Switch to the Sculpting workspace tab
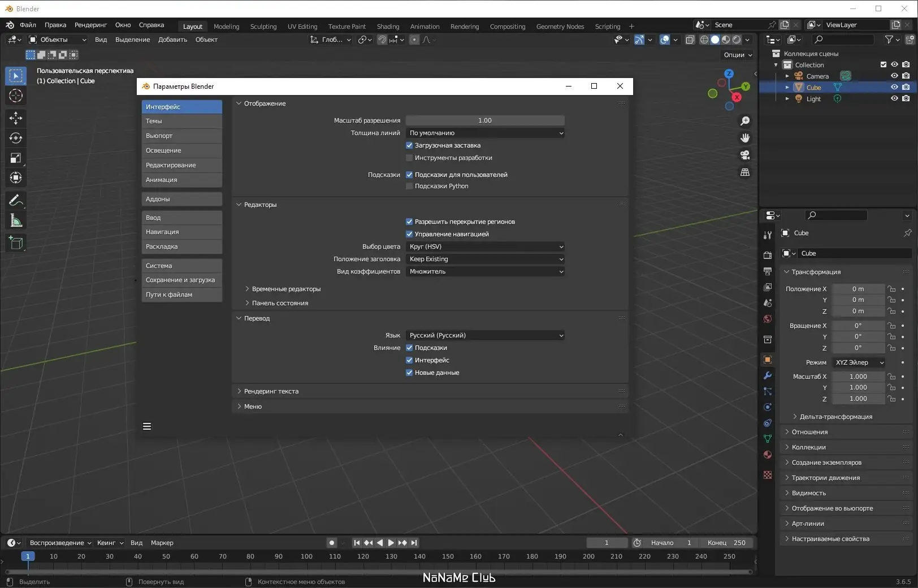The height and width of the screenshot is (588, 918). pos(263,27)
